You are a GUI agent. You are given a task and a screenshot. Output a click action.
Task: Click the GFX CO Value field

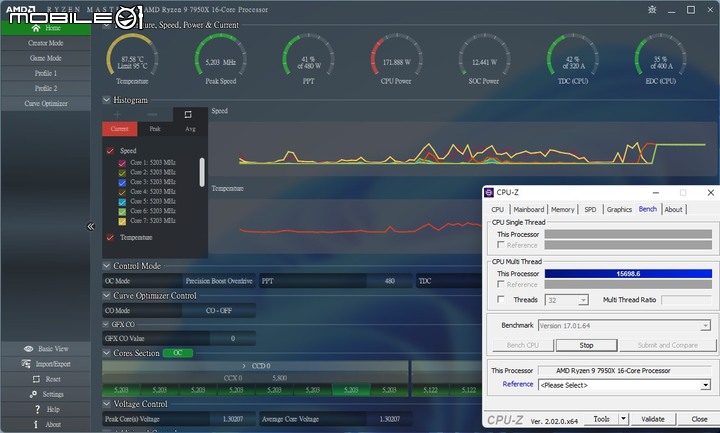pos(233,338)
